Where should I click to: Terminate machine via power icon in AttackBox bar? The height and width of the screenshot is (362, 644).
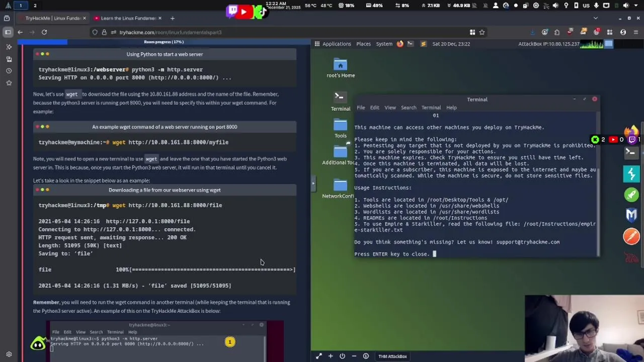pyautogui.click(x=342, y=356)
